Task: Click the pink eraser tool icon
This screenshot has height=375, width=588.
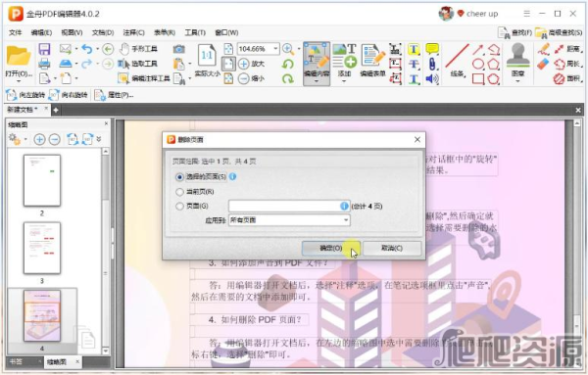Action: (x=543, y=64)
